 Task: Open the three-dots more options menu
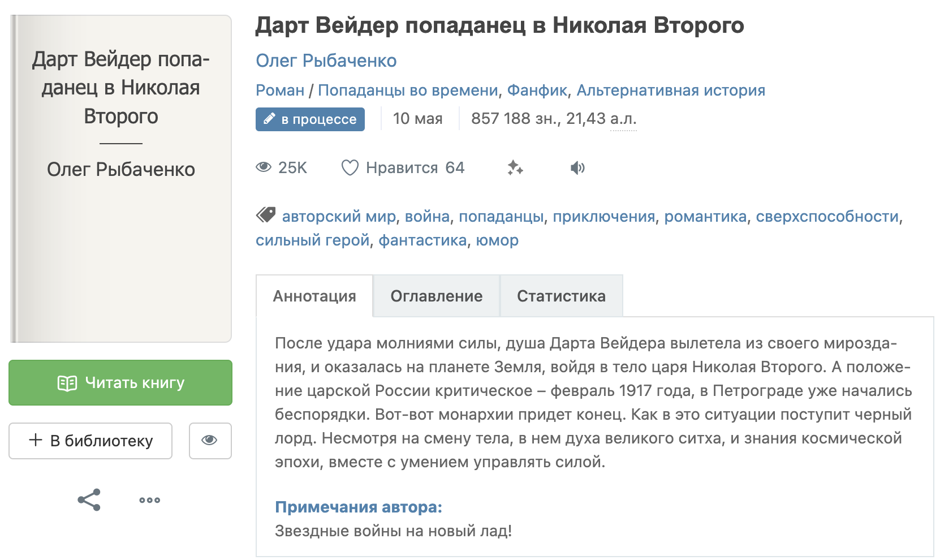click(x=150, y=500)
